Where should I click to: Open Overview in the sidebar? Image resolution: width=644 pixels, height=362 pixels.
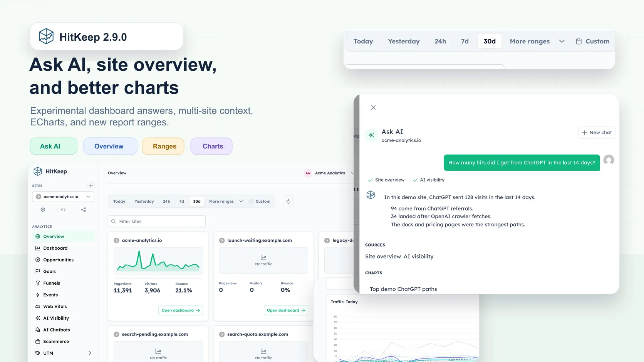coord(63,237)
